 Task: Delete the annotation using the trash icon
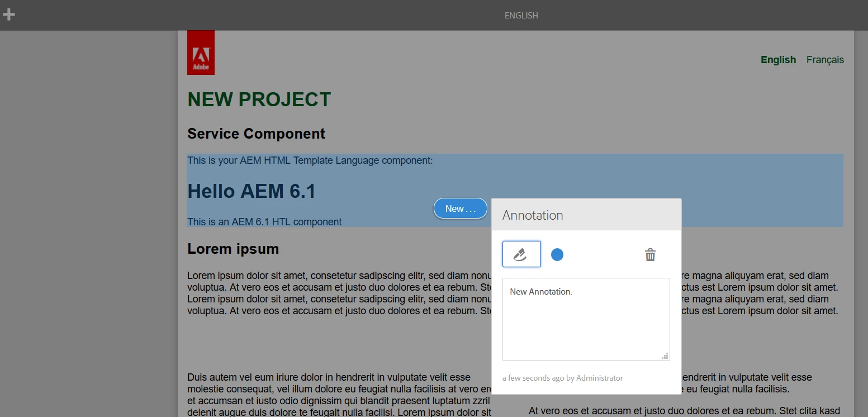coord(650,255)
